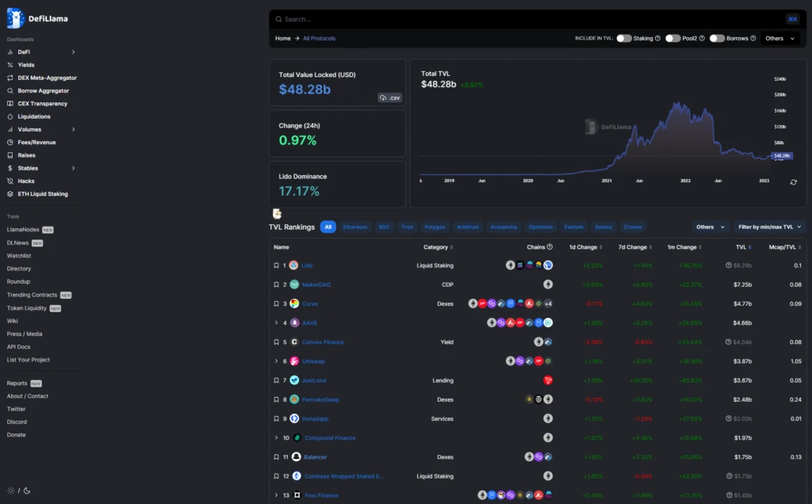Viewport: 812px width, 504px height.
Task: Open the MakerDAO protocol link
Action: coord(316,284)
